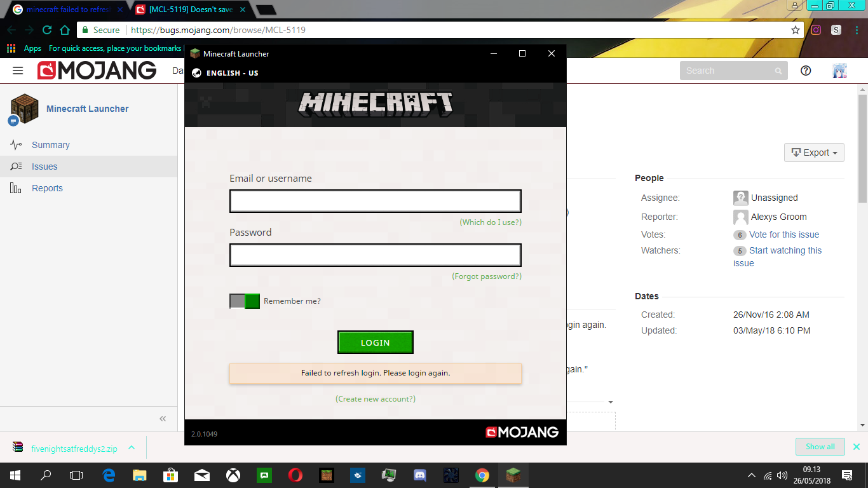Click the green LOGIN button

pos(376,342)
